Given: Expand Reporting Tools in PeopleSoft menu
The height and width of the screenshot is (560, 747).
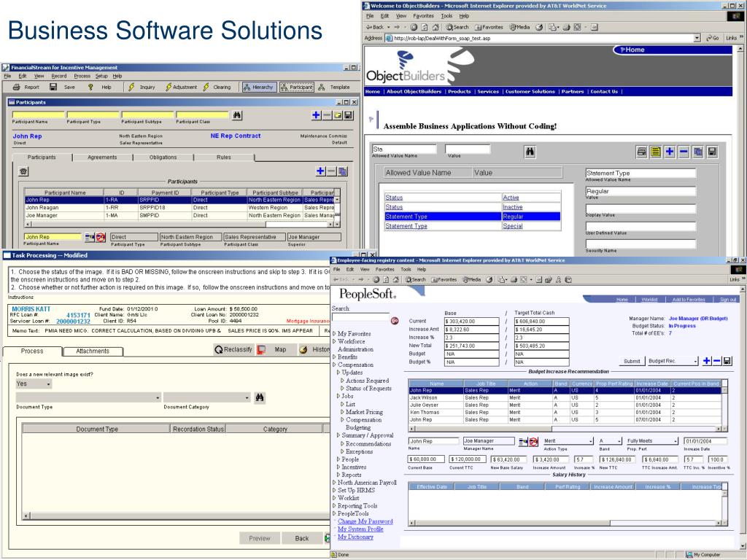Looking at the screenshot, I should pyautogui.click(x=334, y=506).
